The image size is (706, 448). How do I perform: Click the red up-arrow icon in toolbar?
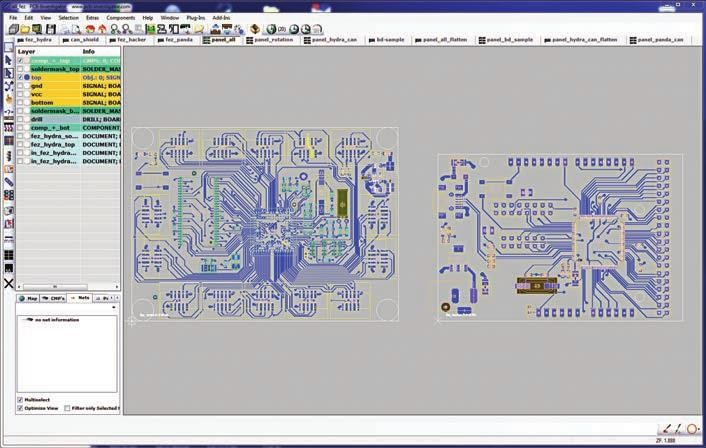pos(102,29)
